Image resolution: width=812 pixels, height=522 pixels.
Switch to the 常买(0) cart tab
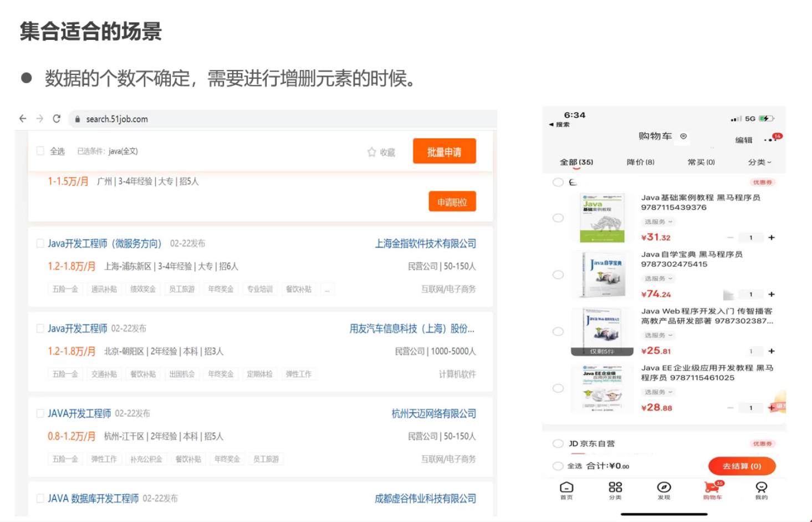click(701, 162)
